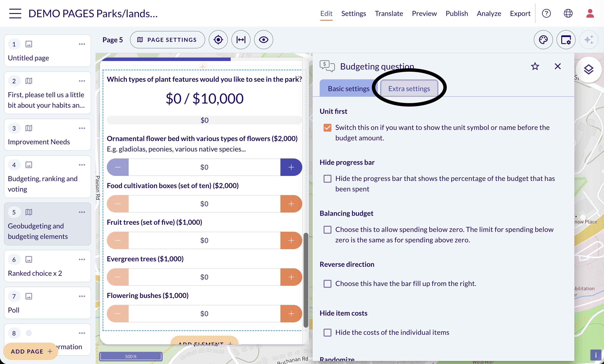The height and width of the screenshot is (364, 604).
Task: Increase Fruit trees amount with plus
Action: click(x=291, y=240)
